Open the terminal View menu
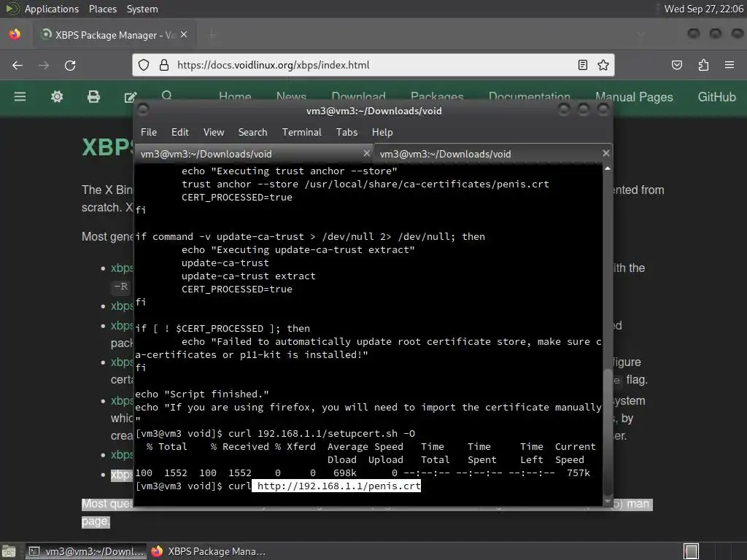The width and height of the screenshot is (747, 560). (214, 133)
